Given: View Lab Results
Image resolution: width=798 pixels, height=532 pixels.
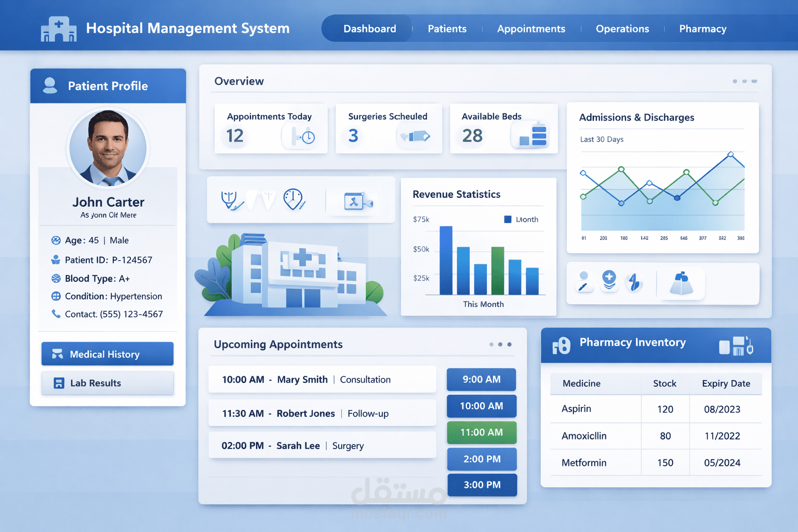Looking at the screenshot, I should (x=107, y=383).
